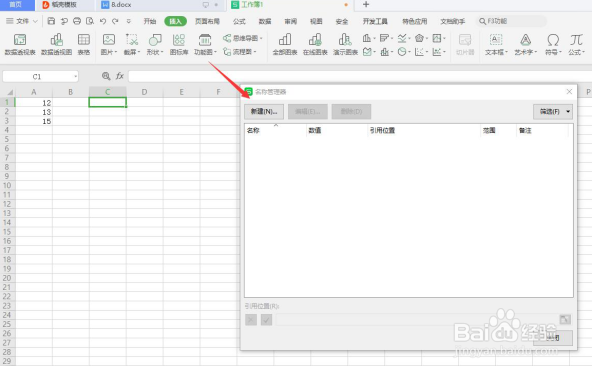
Task: Click the F3功能 search box
Action: 512,21
